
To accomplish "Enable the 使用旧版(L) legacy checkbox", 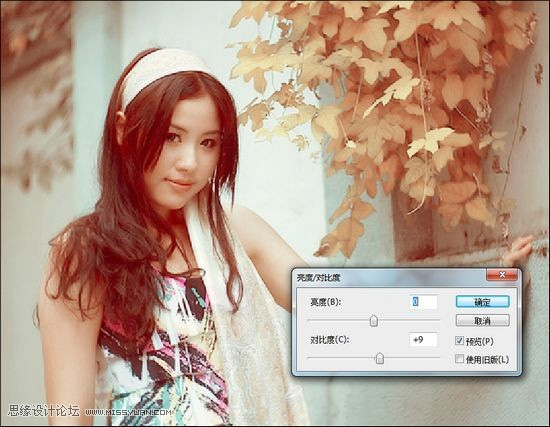I will tap(459, 359).
